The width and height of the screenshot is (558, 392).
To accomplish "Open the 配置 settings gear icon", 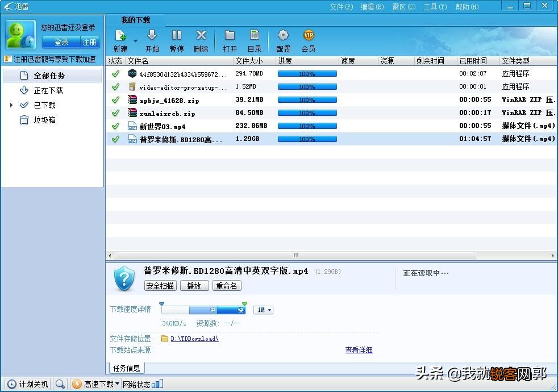I will (x=284, y=36).
